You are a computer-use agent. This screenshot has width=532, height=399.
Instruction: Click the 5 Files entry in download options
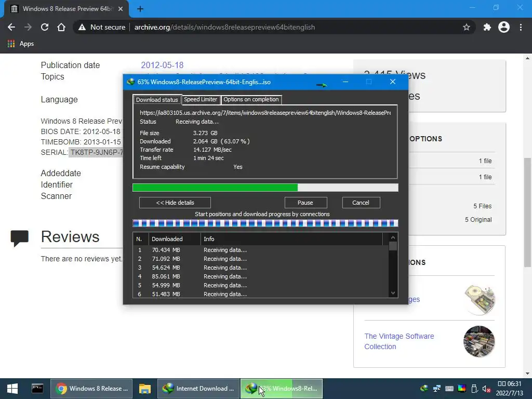coord(483,206)
